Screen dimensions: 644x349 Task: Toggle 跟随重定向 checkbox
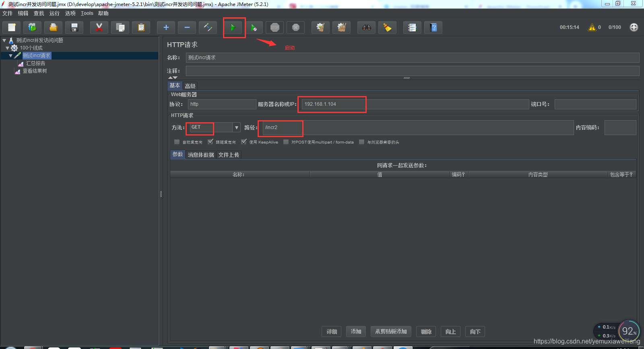[210, 142]
